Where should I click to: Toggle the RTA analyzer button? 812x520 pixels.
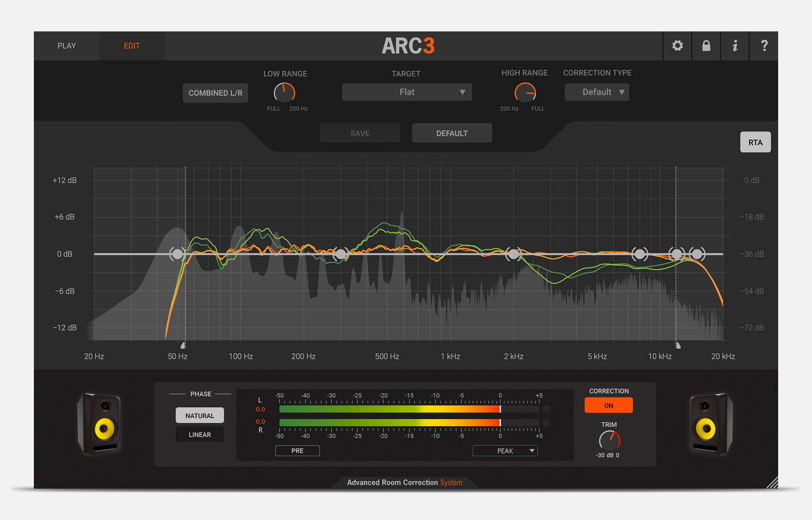[755, 142]
